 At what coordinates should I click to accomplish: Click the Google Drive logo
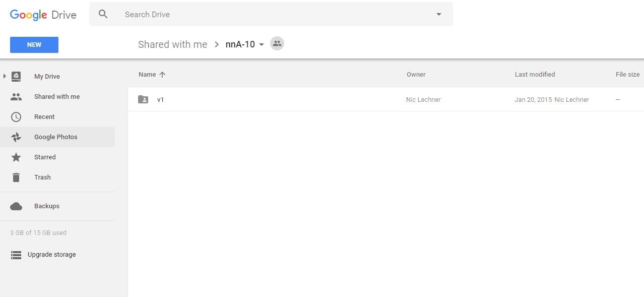point(43,15)
